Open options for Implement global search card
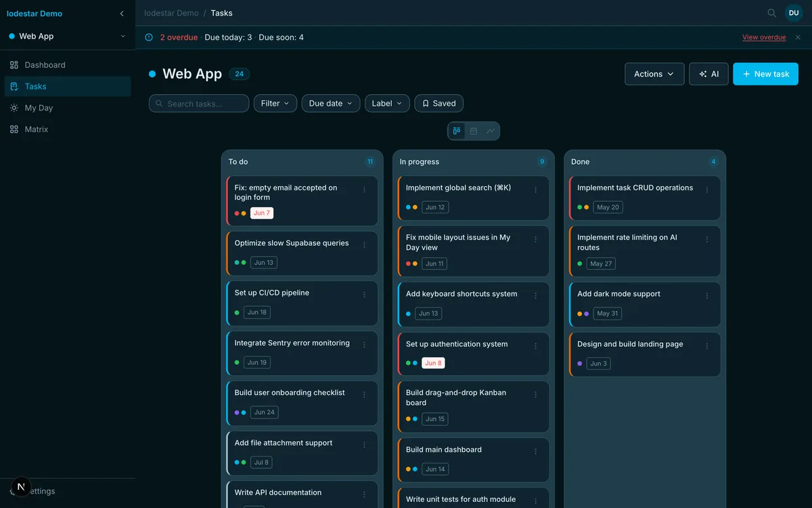This screenshot has height=508, width=812. 536,190
